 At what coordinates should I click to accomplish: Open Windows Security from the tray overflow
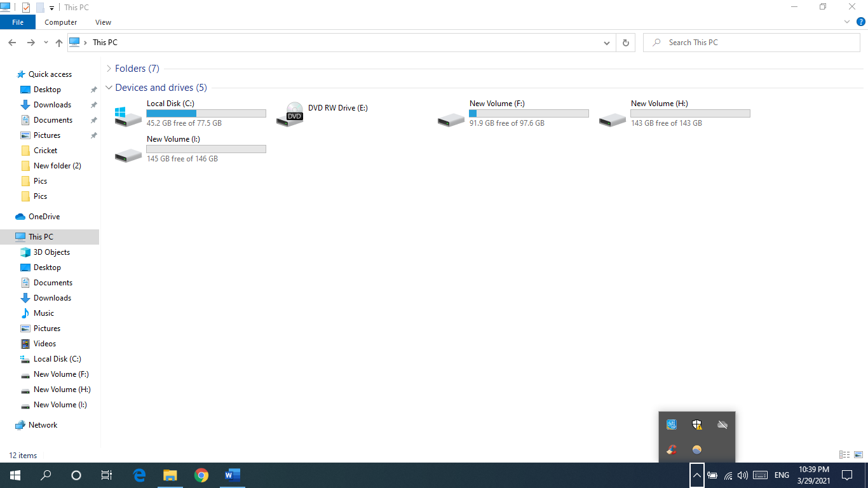(x=697, y=424)
